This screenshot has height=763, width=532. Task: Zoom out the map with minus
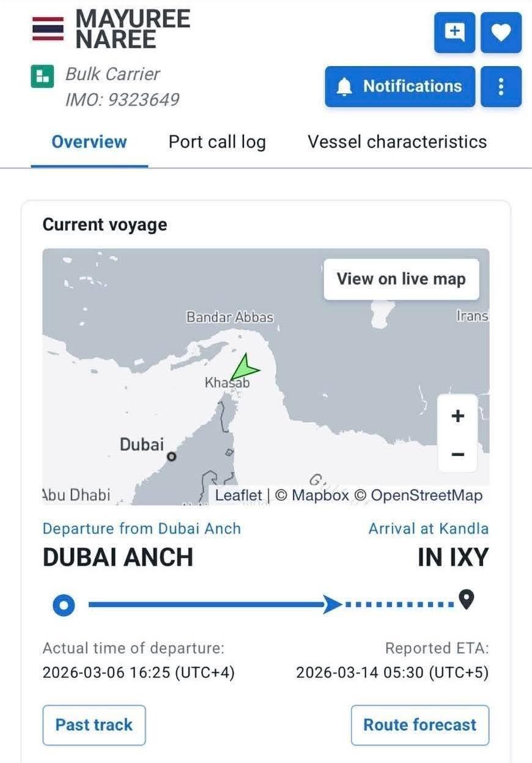coord(457,454)
